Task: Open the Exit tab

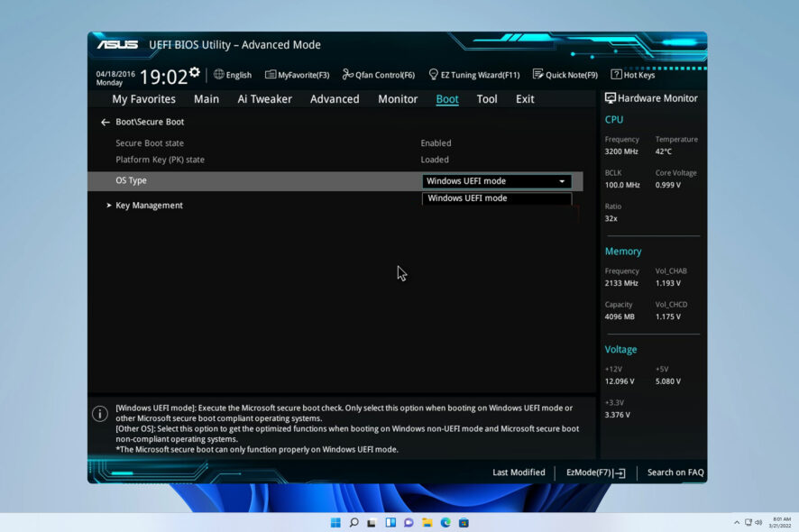Action: tap(525, 99)
